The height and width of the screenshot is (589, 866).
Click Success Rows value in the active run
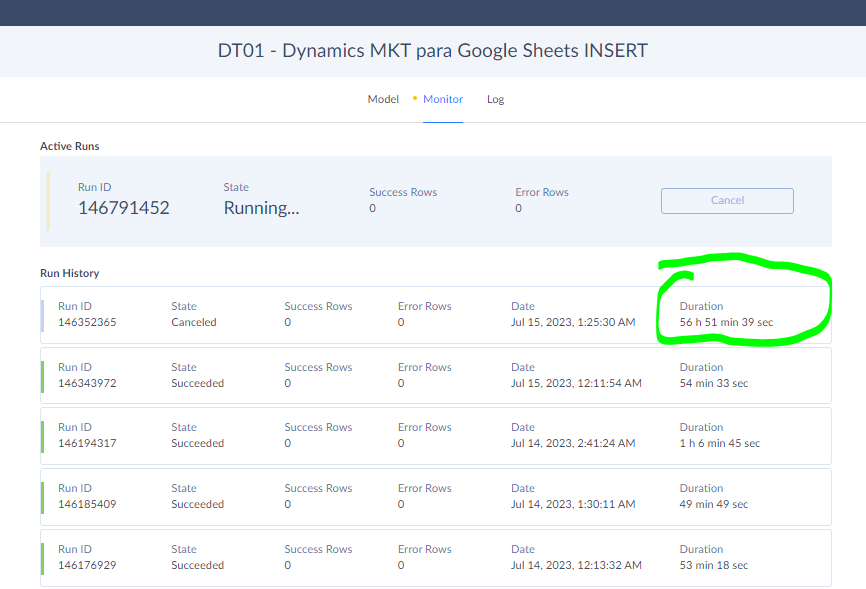pos(372,208)
